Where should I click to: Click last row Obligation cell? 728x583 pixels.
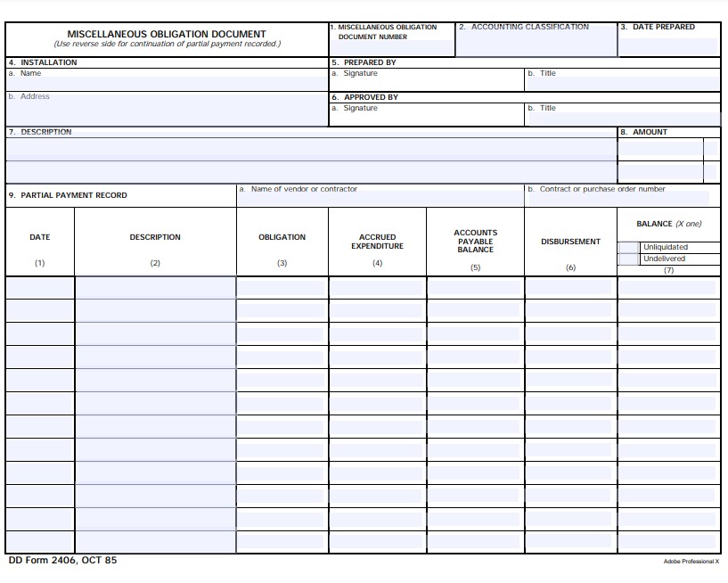click(282, 541)
